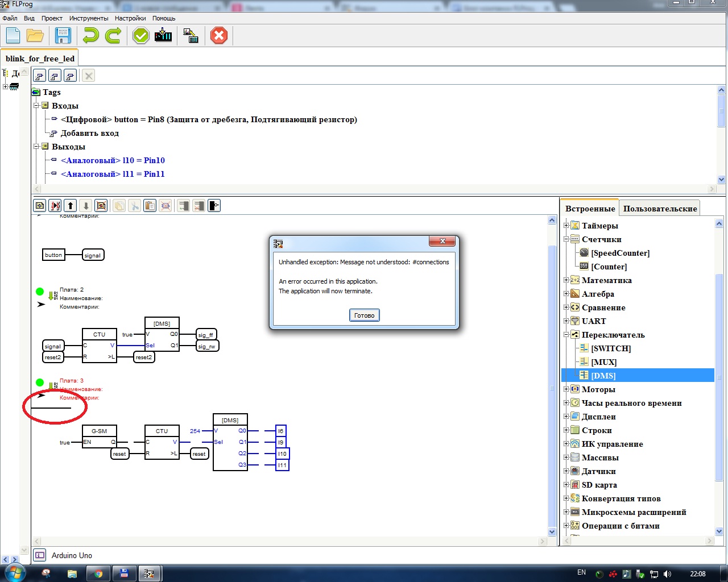Select the digital input button = Pin8

(209, 119)
